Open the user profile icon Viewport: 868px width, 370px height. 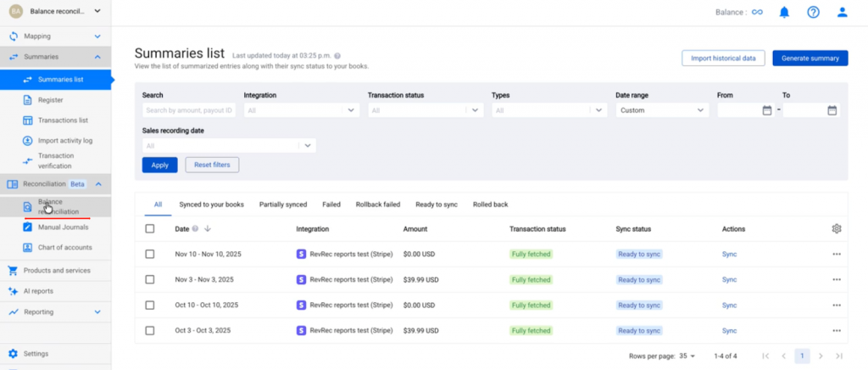[x=842, y=12]
